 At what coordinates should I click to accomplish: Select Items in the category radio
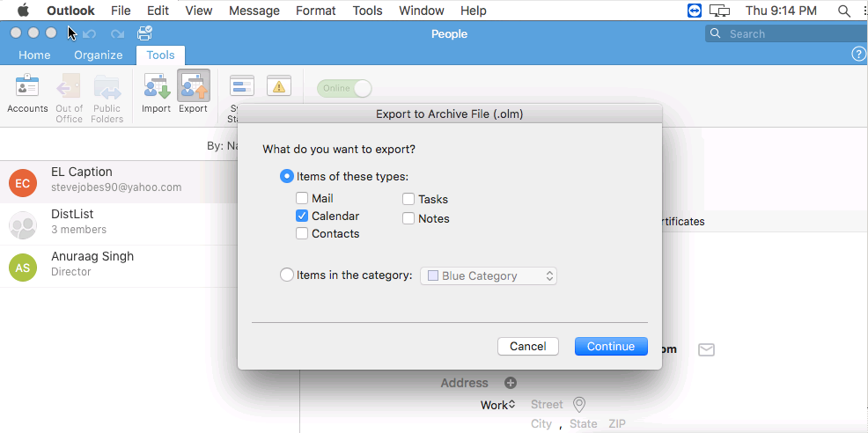click(x=287, y=275)
